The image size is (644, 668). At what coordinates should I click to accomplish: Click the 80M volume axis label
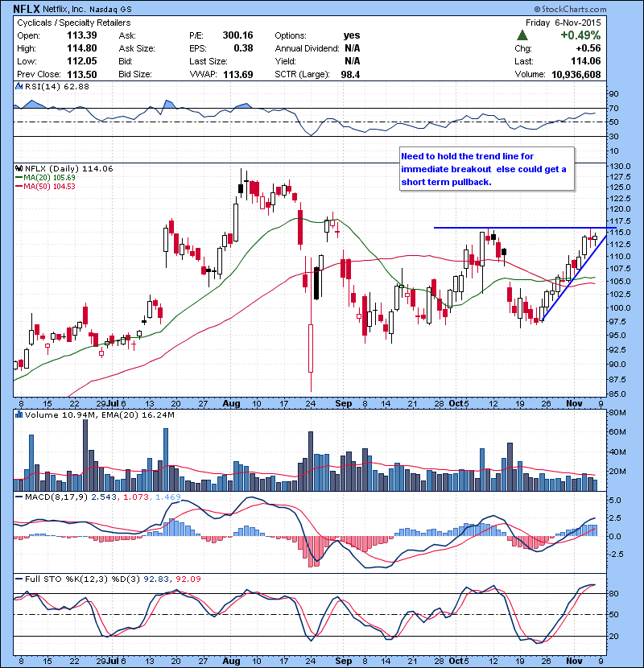click(617, 412)
